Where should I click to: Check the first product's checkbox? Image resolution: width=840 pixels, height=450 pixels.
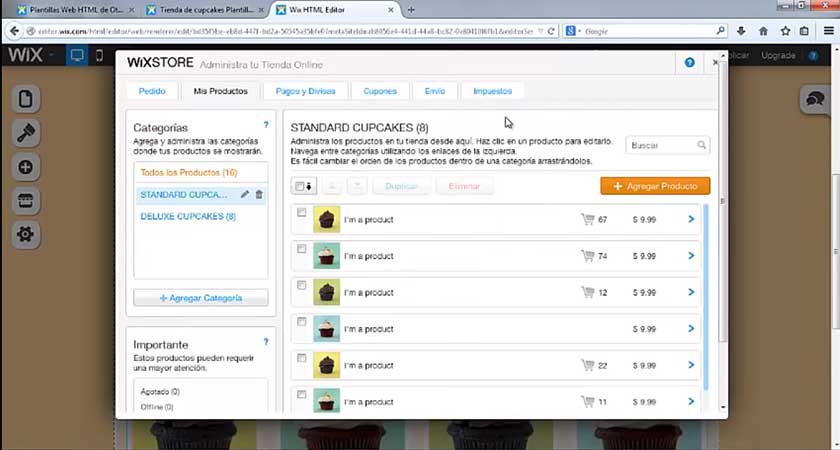coord(302,213)
